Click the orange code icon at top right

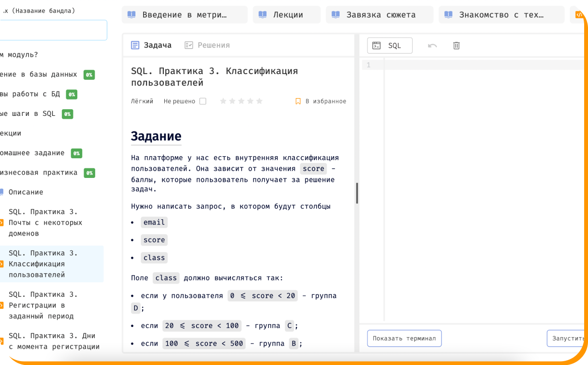[x=578, y=15]
